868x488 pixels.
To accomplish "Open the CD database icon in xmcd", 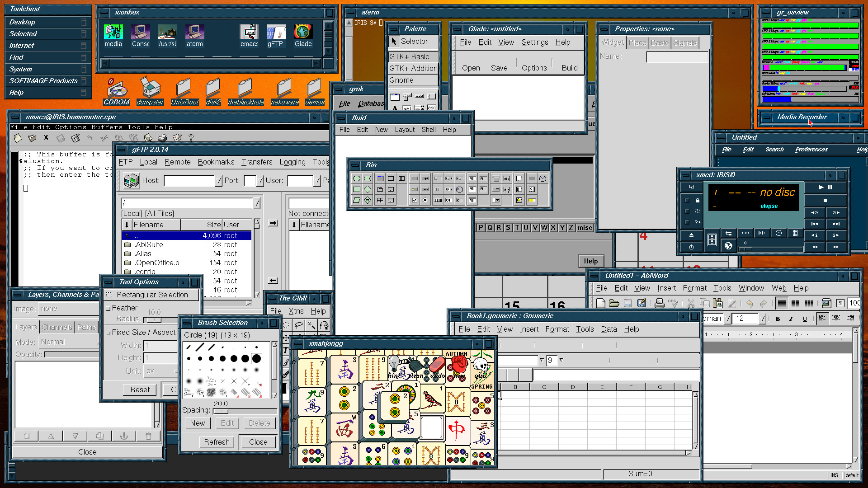I will coord(712,240).
